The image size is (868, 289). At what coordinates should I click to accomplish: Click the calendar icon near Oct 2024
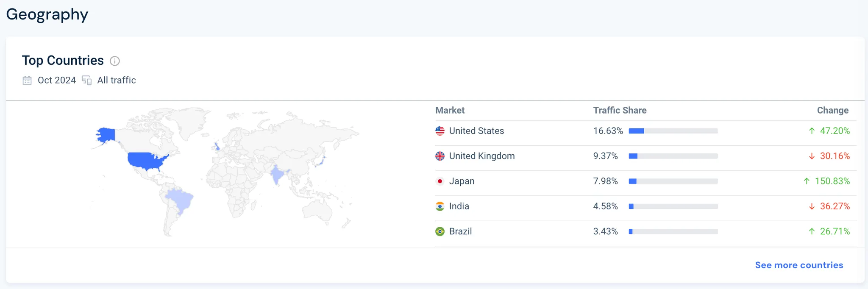pos(27,80)
